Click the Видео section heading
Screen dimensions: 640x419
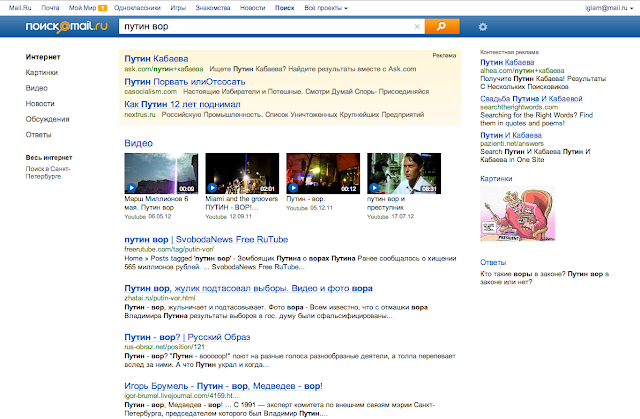click(x=138, y=143)
